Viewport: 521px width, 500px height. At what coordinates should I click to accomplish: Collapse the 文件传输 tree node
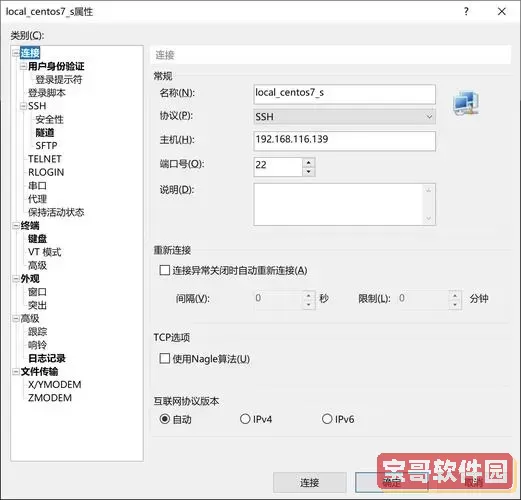click(x=15, y=372)
